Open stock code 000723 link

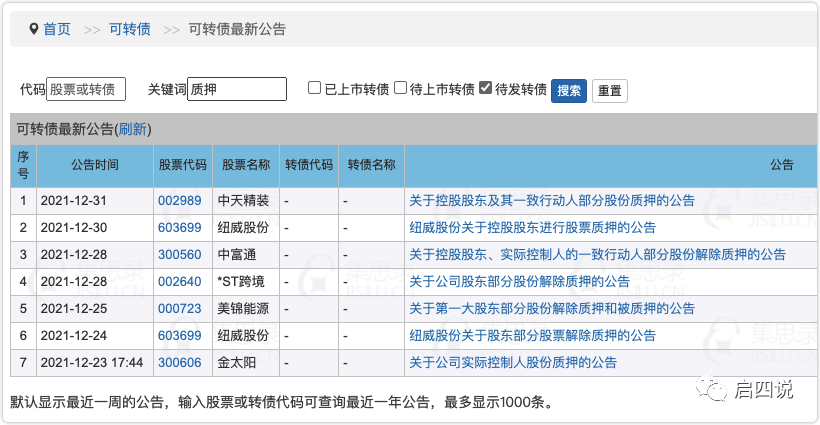tap(179, 309)
